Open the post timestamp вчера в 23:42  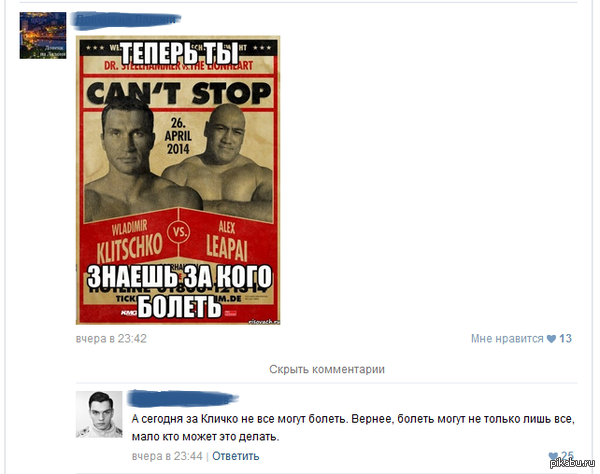tap(111, 339)
